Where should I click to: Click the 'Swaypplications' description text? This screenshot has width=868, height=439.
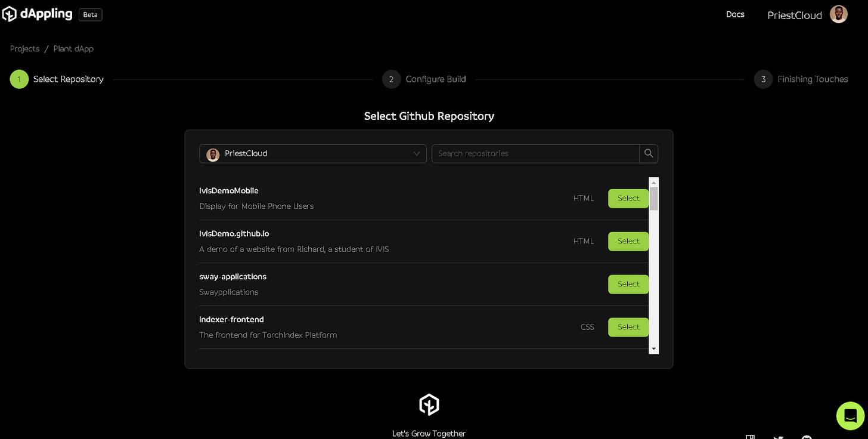pyautogui.click(x=228, y=292)
